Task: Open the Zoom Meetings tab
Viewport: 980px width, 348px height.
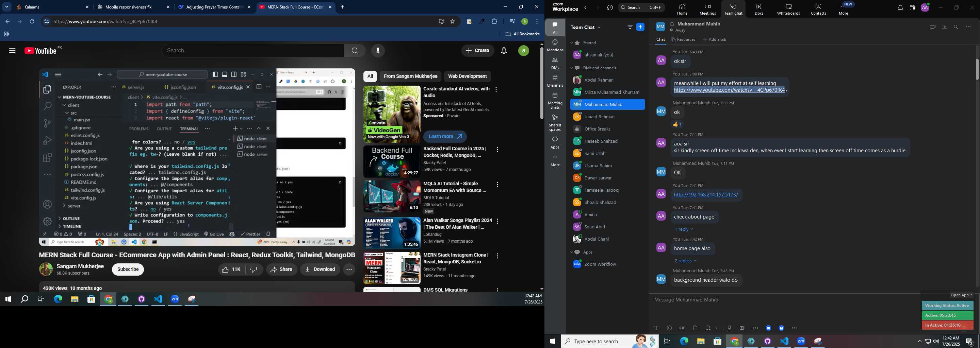Action: pos(707,9)
